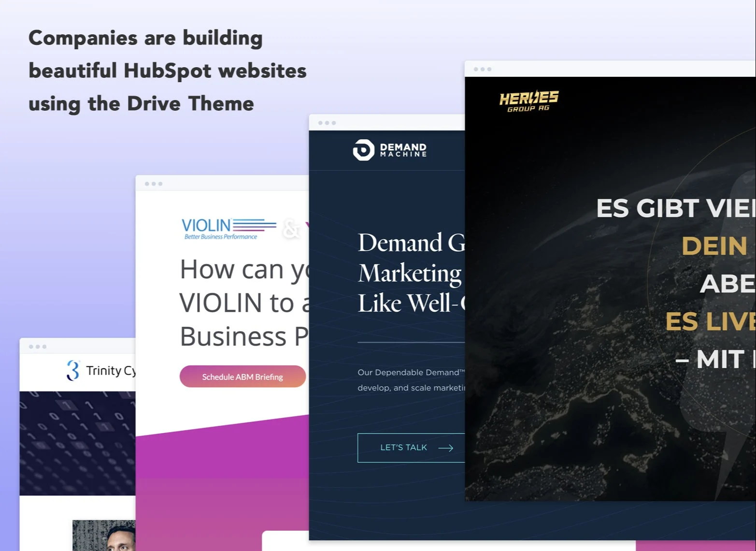Image resolution: width=756 pixels, height=551 pixels.
Task: Click 'Business P' line in Violin window
Action: (244, 336)
